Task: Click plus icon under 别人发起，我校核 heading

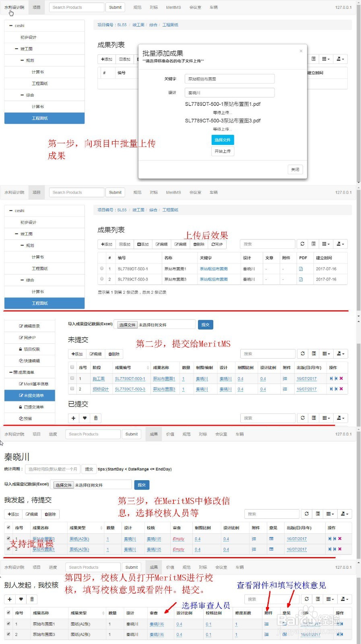Action: click(x=10, y=599)
